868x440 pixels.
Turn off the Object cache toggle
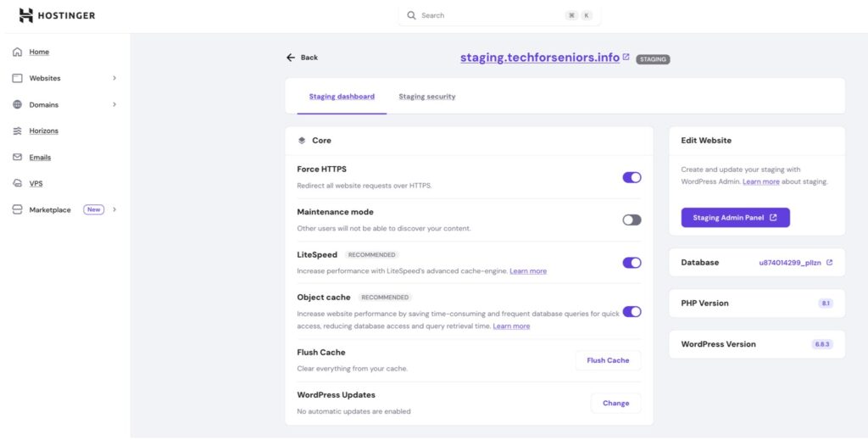[632, 311]
